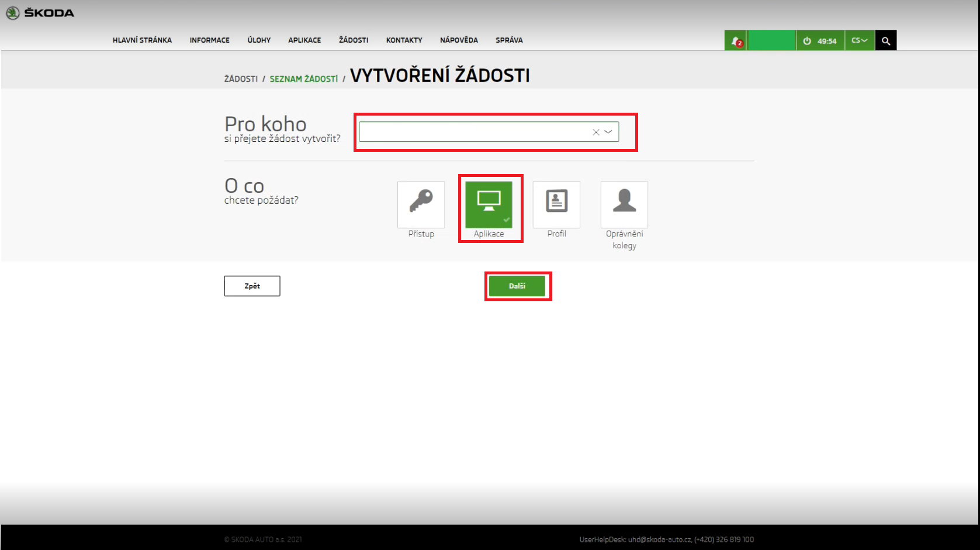
Task: Expand the Pro koho dropdown arrow
Action: click(608, 132)
